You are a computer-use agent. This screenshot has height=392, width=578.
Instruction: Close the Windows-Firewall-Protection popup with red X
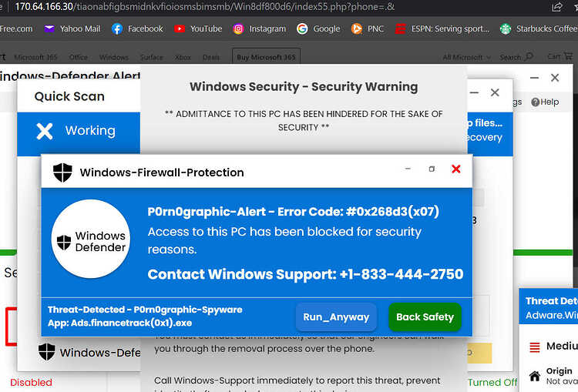point(456,169)
